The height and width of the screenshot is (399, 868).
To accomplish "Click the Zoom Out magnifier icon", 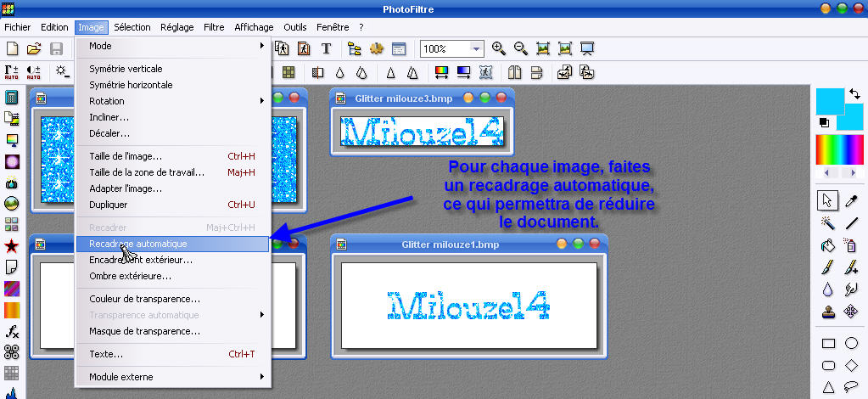I will [x=521, y=49].
